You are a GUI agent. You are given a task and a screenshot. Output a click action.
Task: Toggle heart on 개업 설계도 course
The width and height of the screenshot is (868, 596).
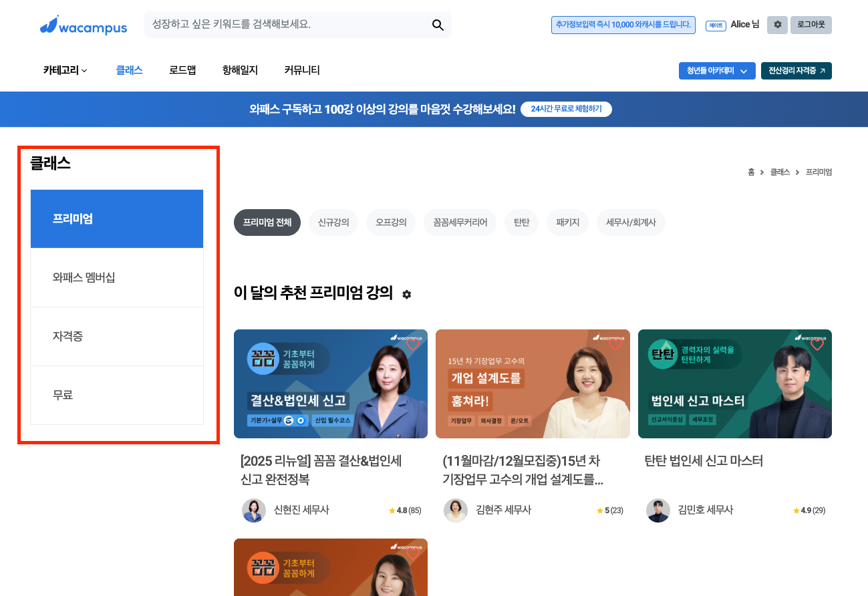pos(615,345)
